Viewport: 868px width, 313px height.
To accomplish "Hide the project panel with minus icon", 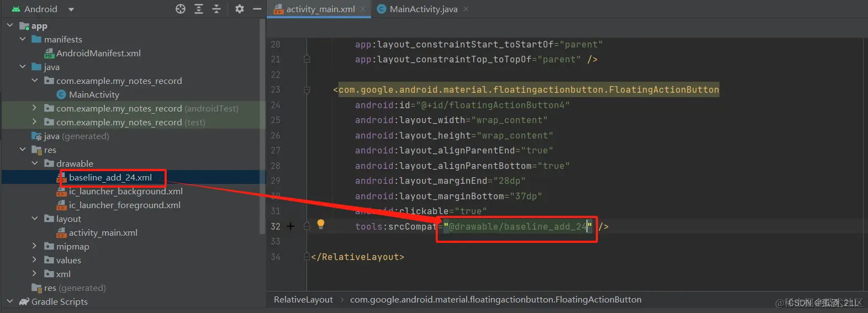I will pos(257,9).
